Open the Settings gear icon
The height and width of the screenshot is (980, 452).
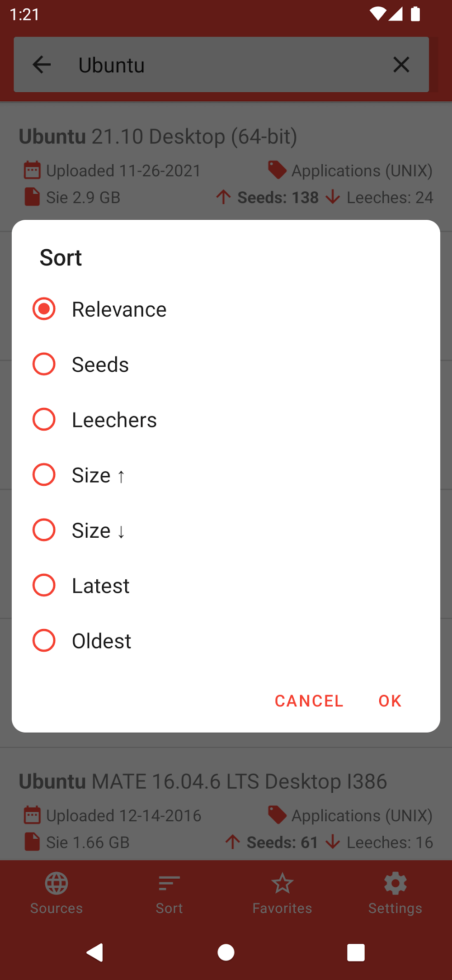pos(395,884)
